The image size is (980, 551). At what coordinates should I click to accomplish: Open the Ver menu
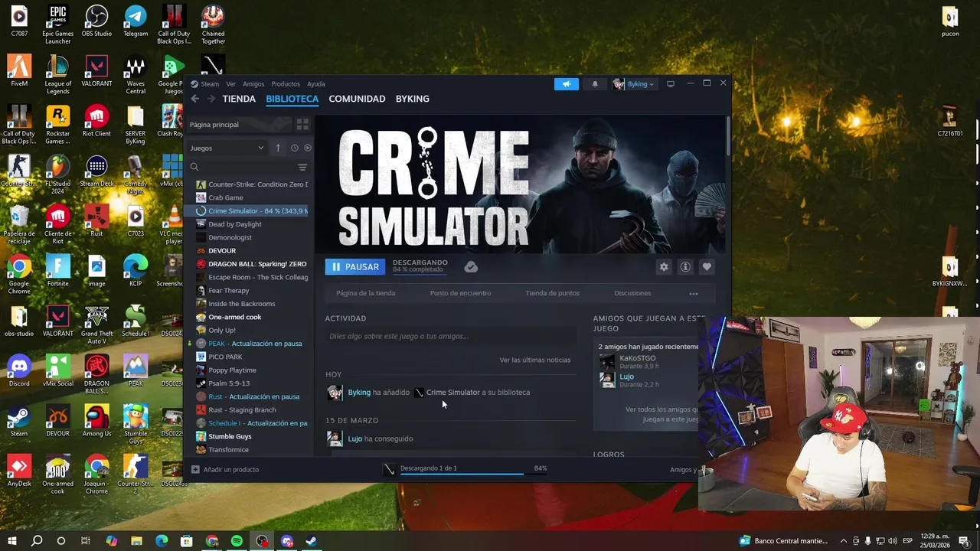pyautogui.click(x=230, y=84)
